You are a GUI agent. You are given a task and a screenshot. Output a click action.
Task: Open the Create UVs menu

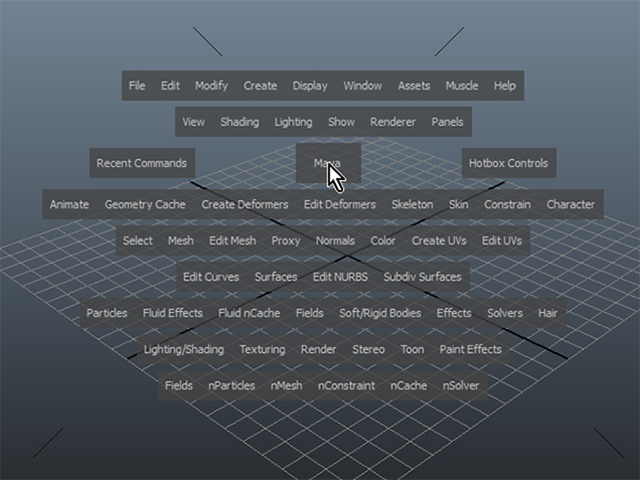click(x=439, y=241)
